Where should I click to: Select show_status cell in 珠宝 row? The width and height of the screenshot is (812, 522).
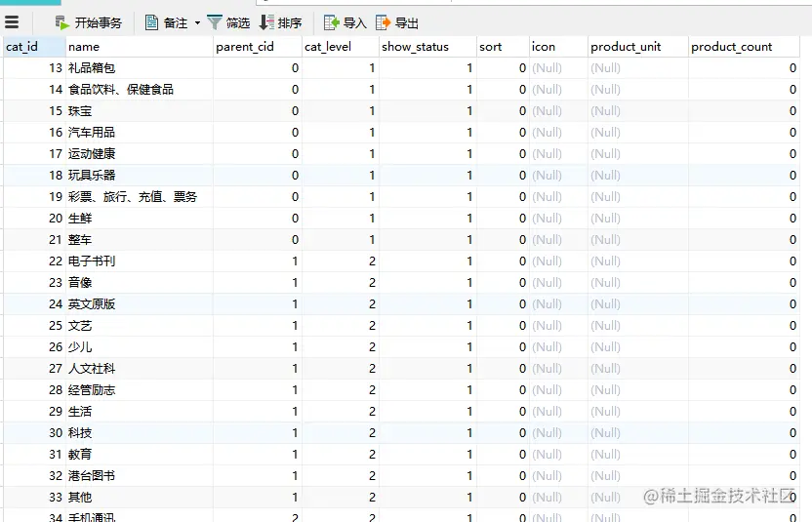[427, 111]
